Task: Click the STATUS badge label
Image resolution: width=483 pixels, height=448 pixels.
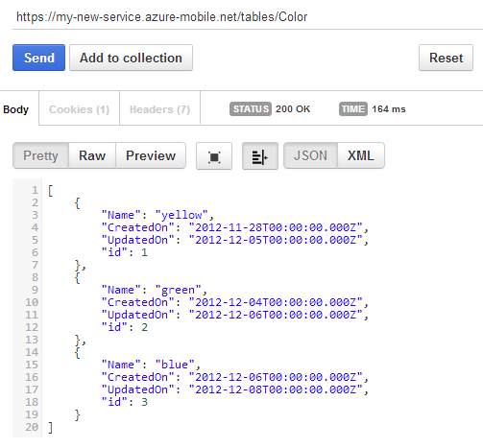Action: click(251, 109)
